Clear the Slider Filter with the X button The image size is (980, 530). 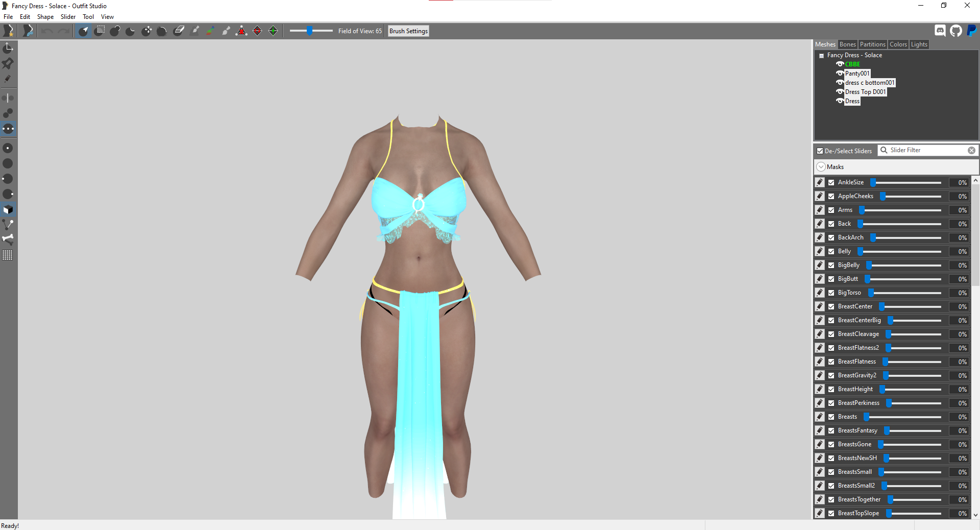971,150
